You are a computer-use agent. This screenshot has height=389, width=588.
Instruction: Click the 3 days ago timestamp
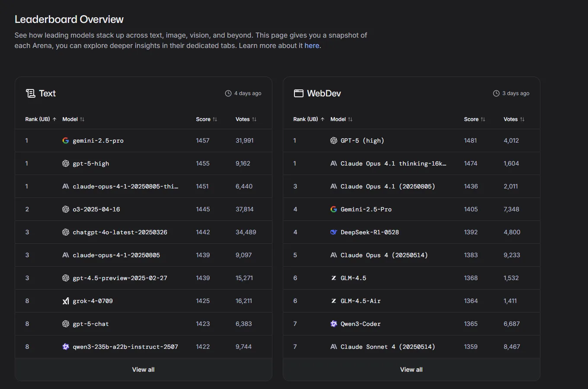point(516,93)
